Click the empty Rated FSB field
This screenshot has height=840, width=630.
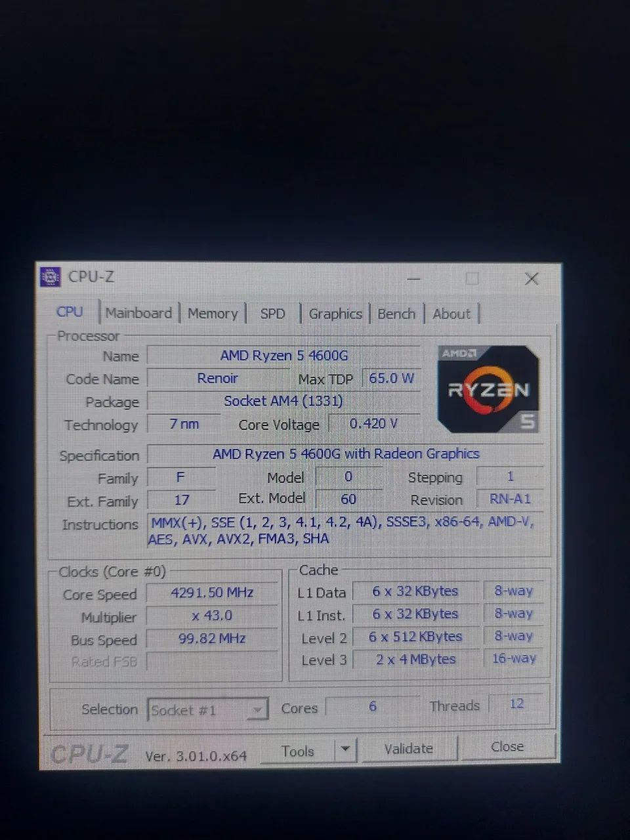click(212, 661)
